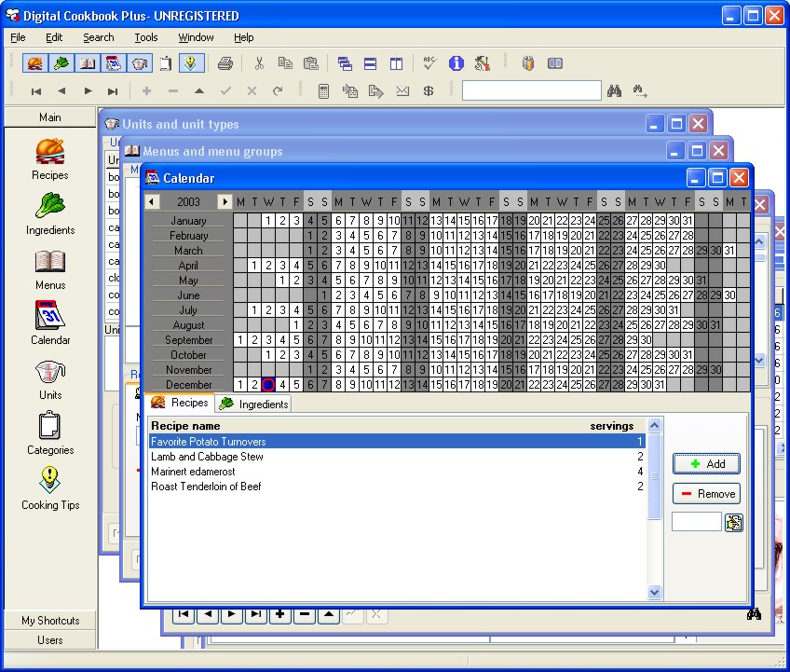Go to first record in main toolbar
790x672 pixels.
click(35, 91)
